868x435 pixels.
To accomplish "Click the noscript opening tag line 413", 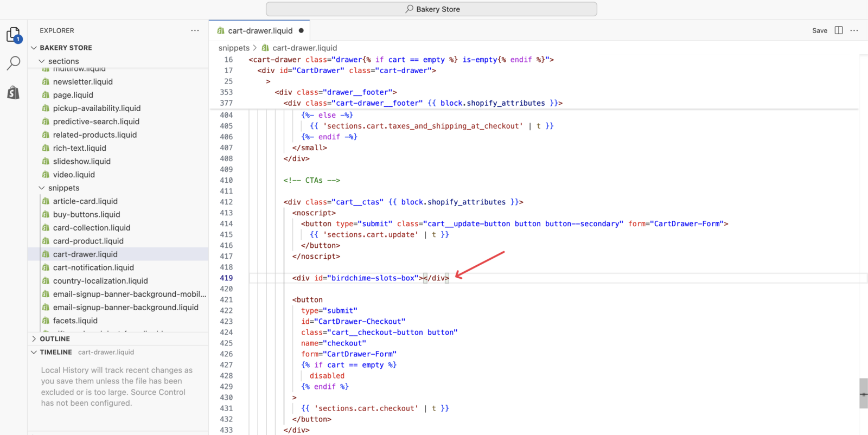I will 314,213.
